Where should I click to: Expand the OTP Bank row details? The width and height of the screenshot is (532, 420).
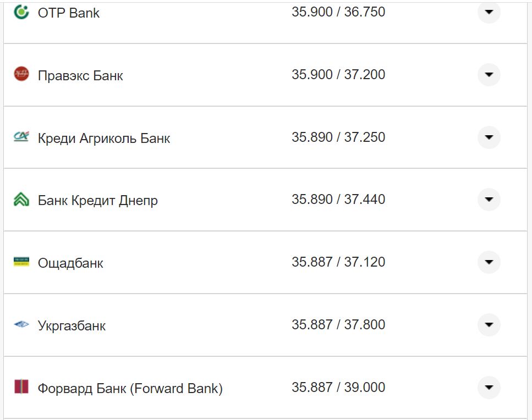pos(489,12)
